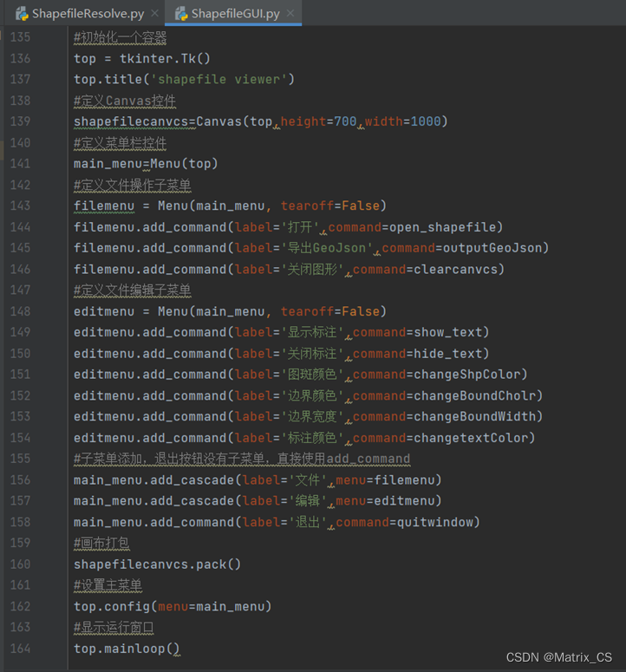626x672 pixels.
Task: Close the ShapefileResolve.py tab
Action: (x=154, y=14)
